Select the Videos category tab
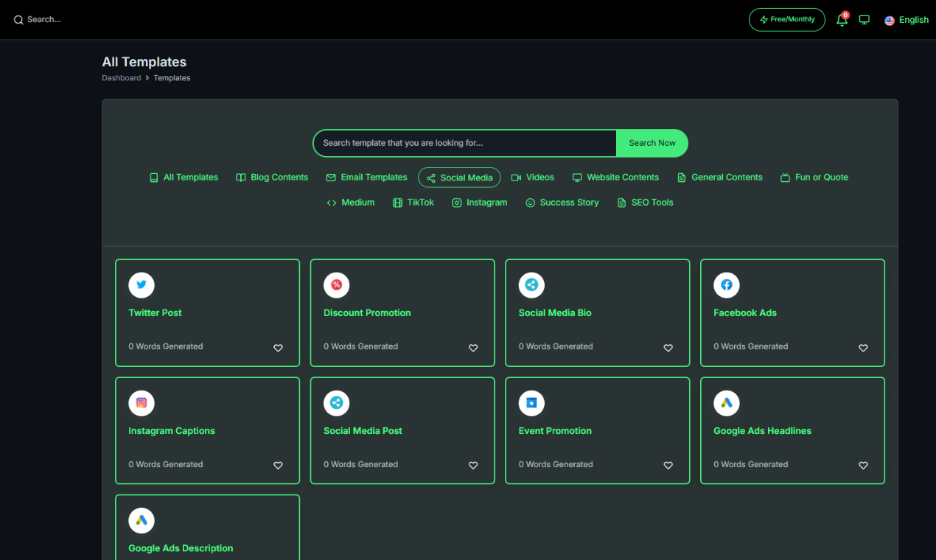The height and width of the screenshot is (560, 936). [x=532, y=178]
